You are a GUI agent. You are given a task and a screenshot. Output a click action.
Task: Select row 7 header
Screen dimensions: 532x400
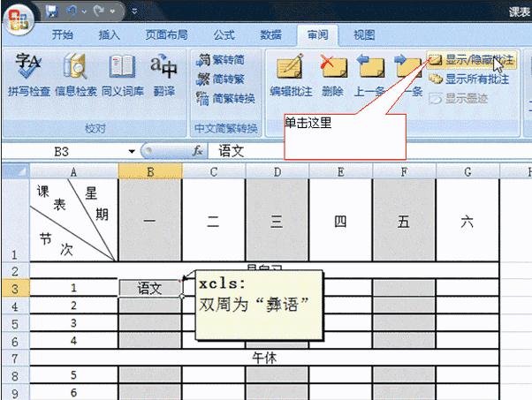coord(16,358)
